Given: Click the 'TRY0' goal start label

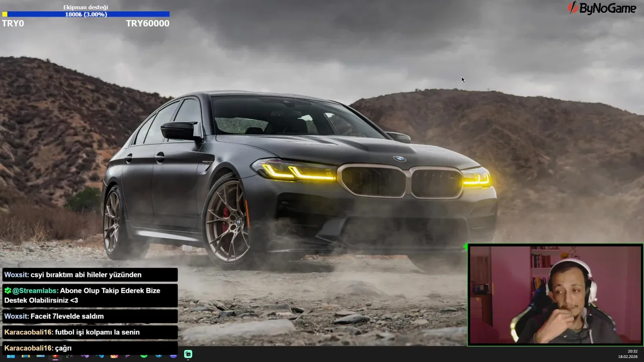Looking at the screenshot, I should (x=13, y=24).
